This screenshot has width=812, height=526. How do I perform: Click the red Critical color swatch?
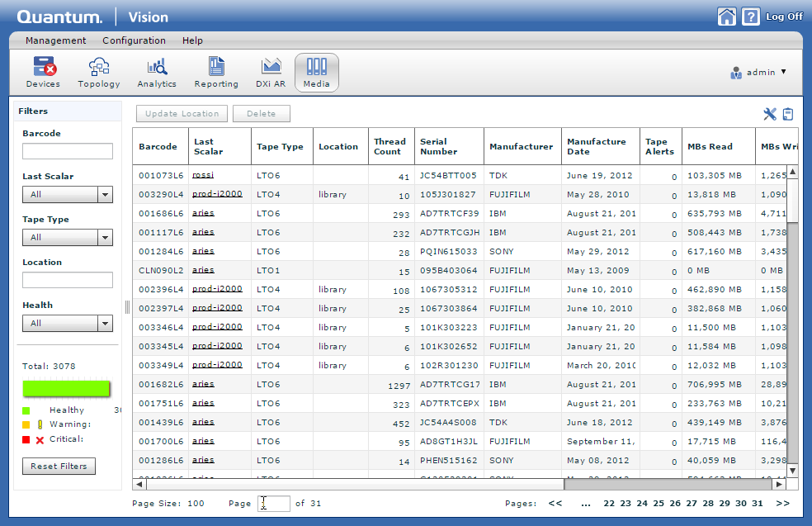26,440
